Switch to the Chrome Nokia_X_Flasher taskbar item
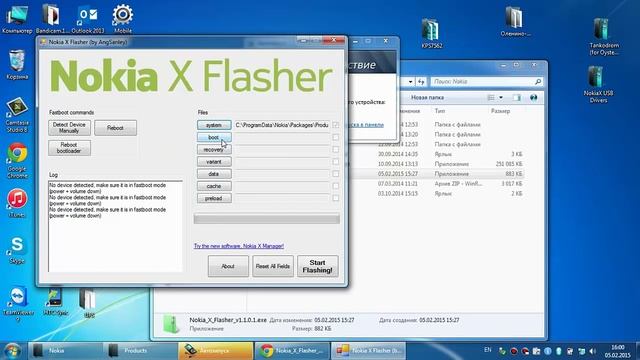Viewport: 640px width, 360px height. [x=291, y=351]
